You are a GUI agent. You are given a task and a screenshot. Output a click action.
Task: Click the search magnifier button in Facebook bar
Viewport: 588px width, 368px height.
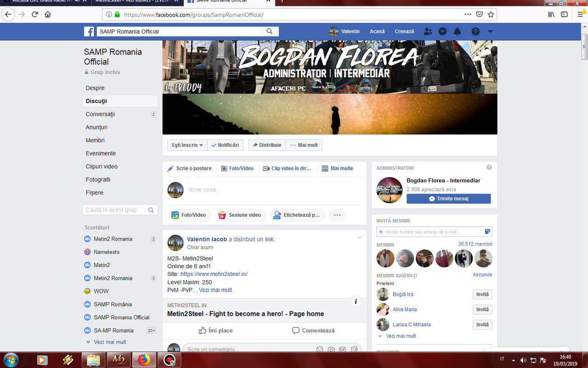(270, 31)
